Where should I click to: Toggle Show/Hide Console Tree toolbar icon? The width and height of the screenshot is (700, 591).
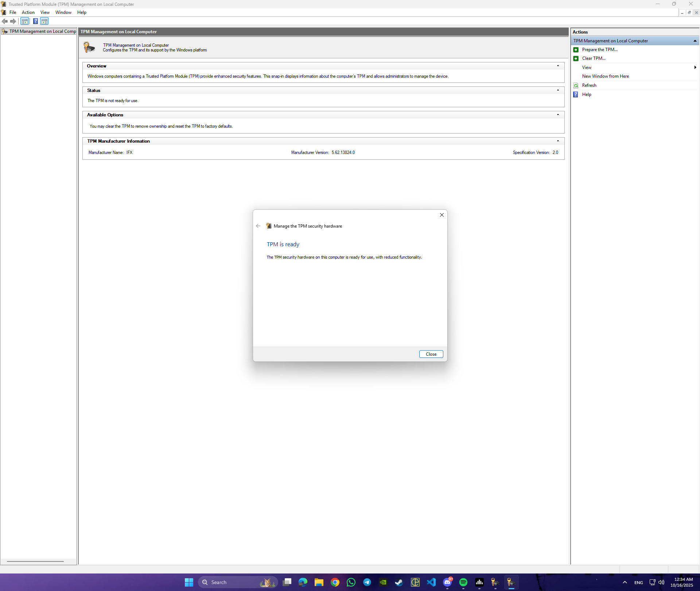[25, 21]
